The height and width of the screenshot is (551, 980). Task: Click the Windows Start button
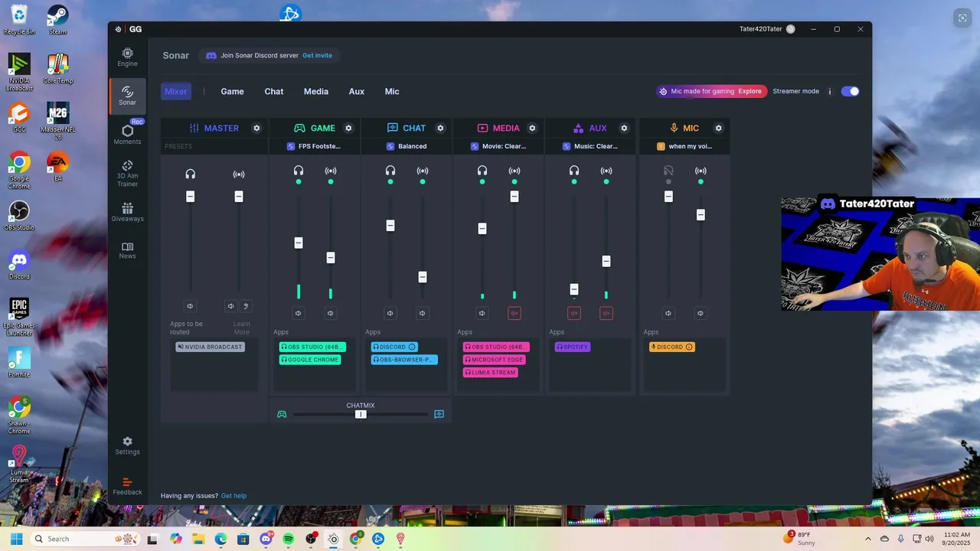click(16, 539)
